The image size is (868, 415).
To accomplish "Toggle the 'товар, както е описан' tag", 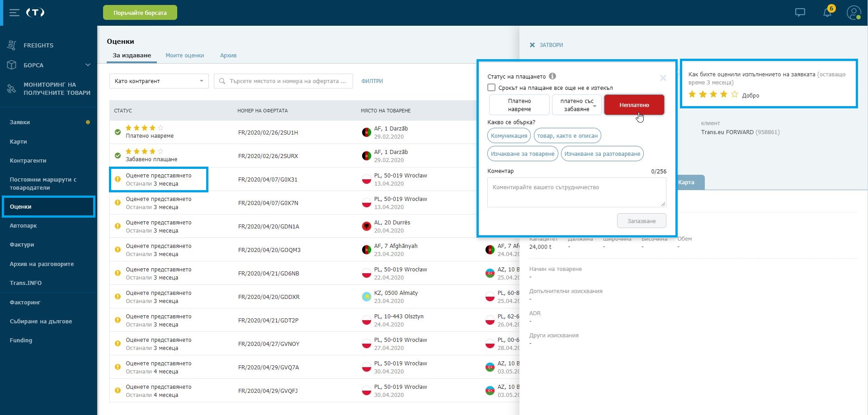I will pos(567,135).
